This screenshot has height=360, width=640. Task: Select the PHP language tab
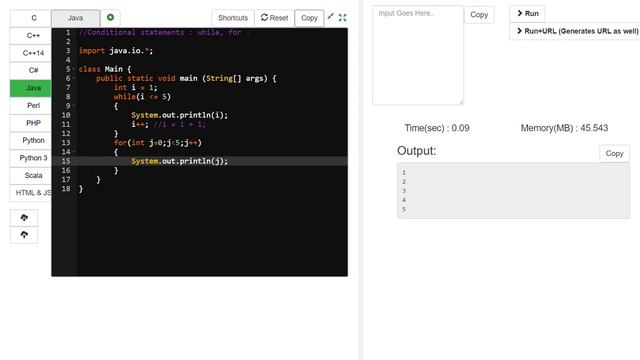coord(31,123)
